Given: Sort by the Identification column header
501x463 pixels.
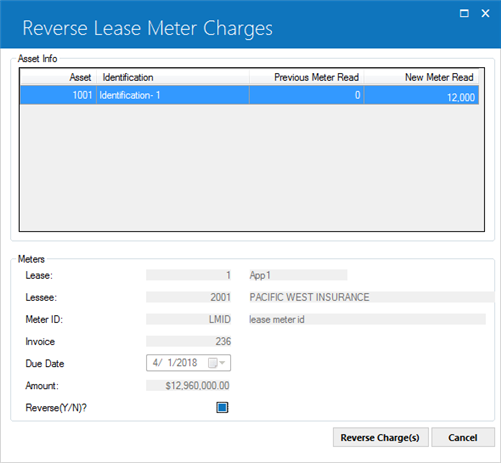Looking at the screenshot, I should point(173,77).
